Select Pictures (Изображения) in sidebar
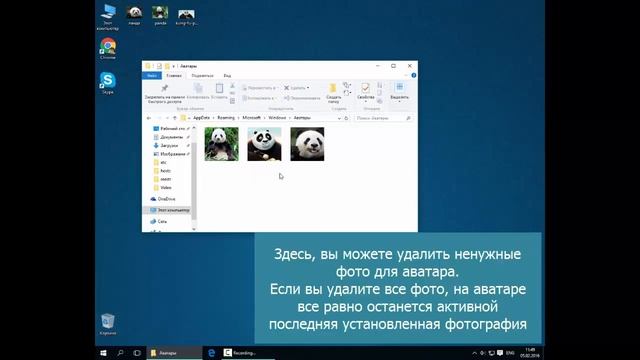This screenshot has width=640, height=360. click(171, 154)
